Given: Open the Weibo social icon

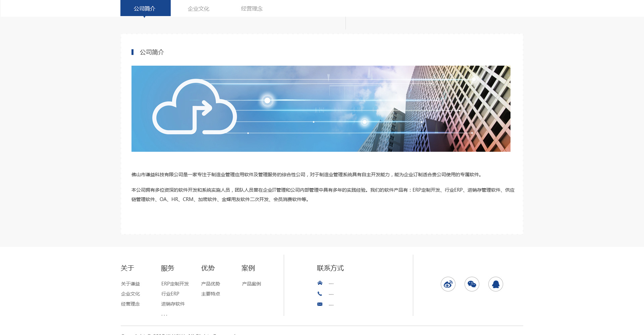Looking at the screenshot, I should tap(448, 284).
